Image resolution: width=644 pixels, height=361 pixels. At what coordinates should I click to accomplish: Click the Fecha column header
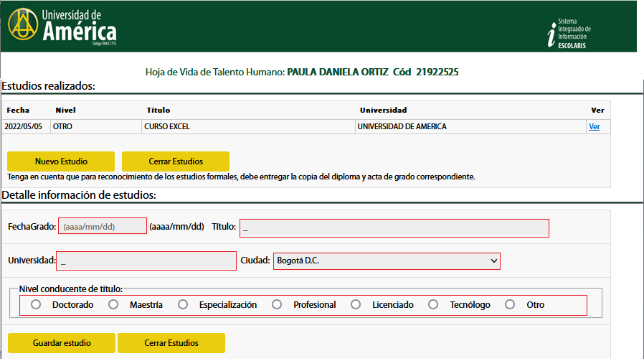(x=18, y=111)
